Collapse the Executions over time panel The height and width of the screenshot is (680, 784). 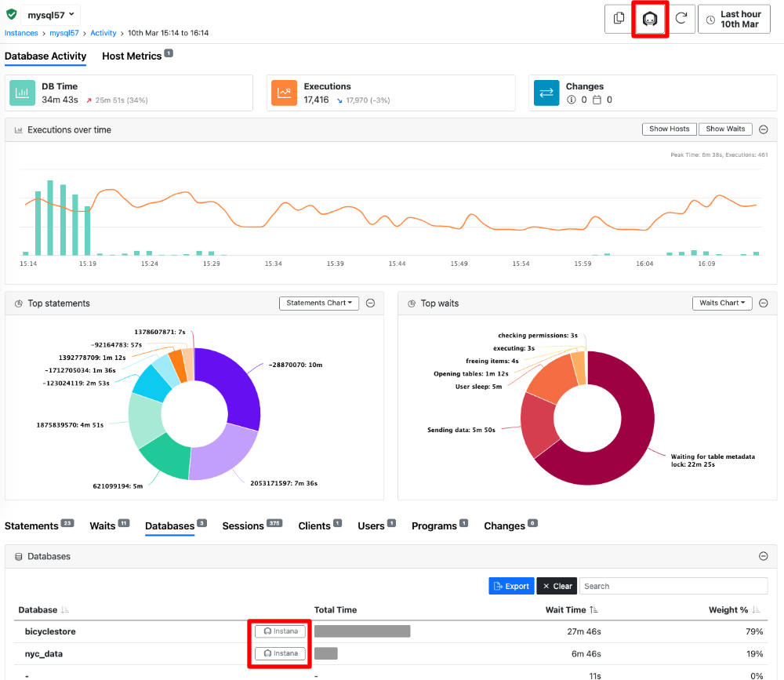pos(763,129)
